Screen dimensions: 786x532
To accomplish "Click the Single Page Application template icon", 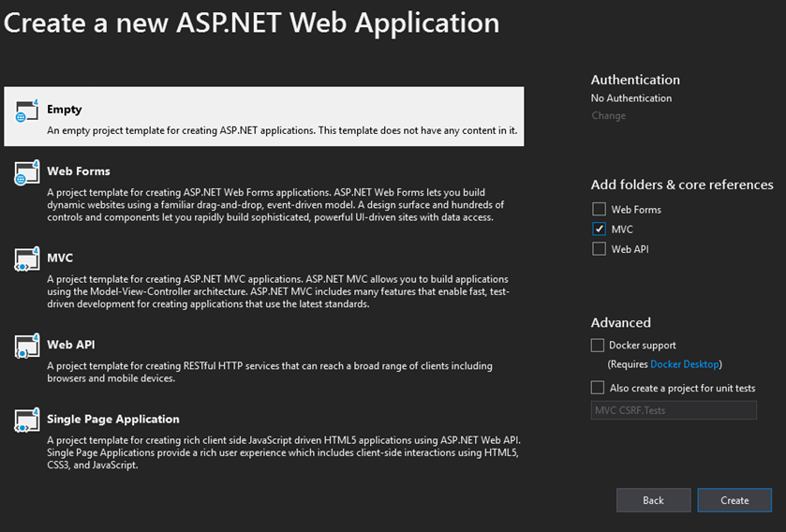I will 26,421.
